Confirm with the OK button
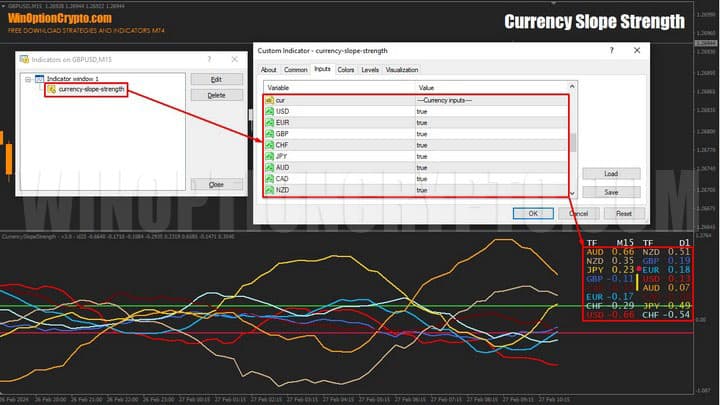This screenshot has width=720, height=405. pos(533,214)
